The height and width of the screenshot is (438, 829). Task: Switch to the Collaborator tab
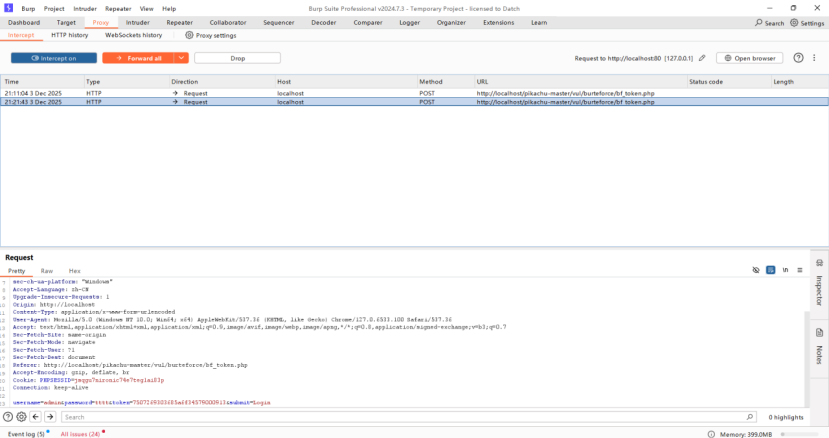(228, 23)
